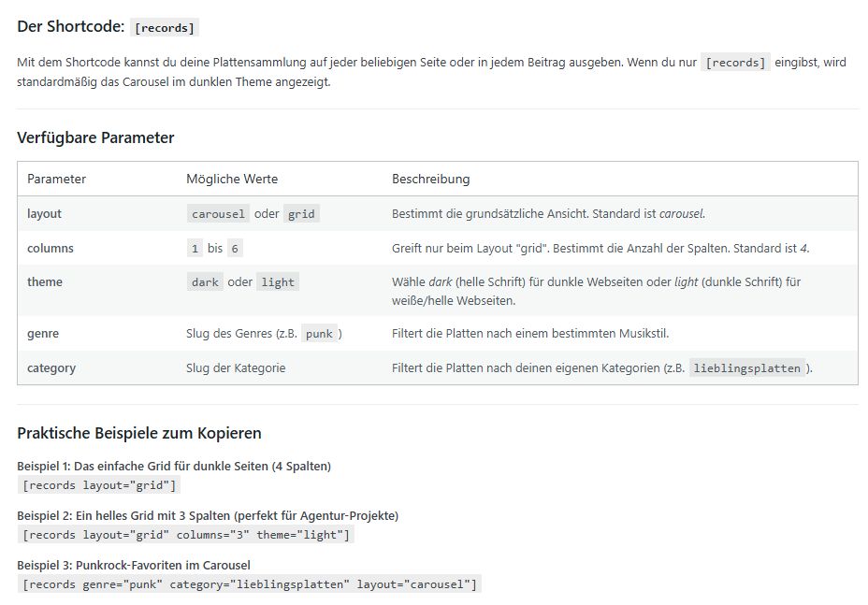
Task: Select the "category" parameter name cell
Action: click(51, 367)
